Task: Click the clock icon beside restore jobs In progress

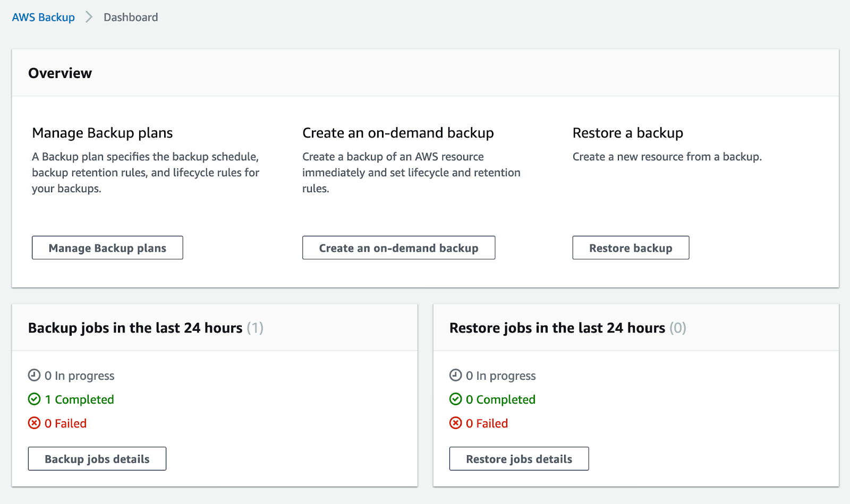Action: (x=455, y=375)
